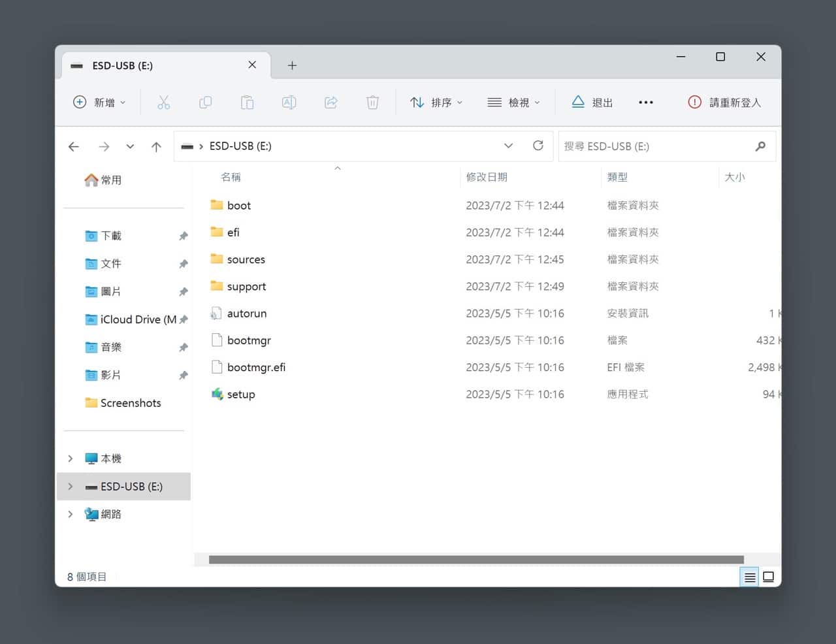Select the autorun file icon

tap(216, 314)
